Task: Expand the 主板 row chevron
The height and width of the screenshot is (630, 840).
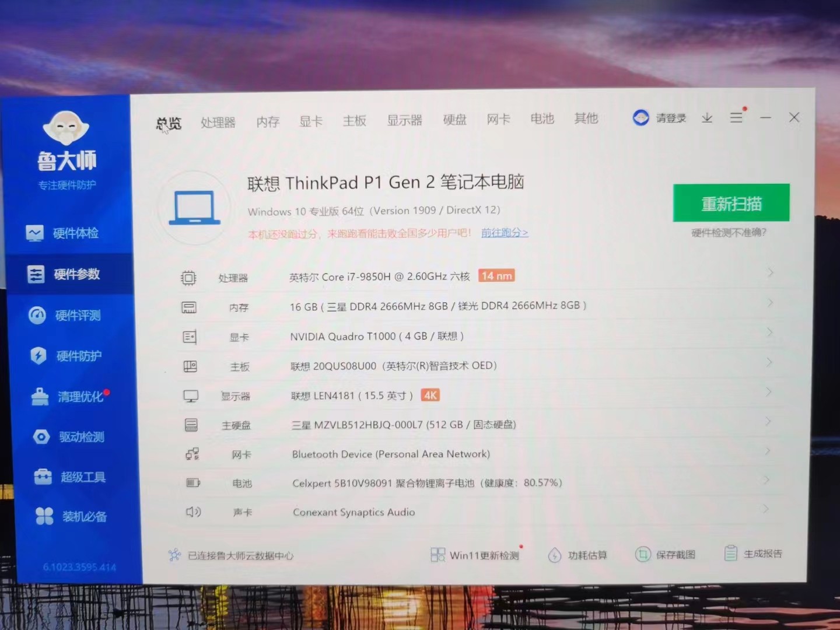Action: tap(769, 362)
